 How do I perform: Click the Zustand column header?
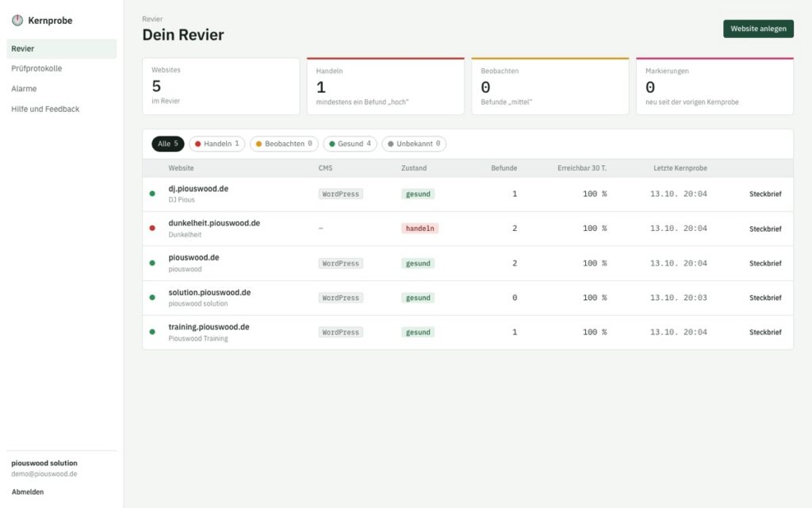[x=414, y=168]
